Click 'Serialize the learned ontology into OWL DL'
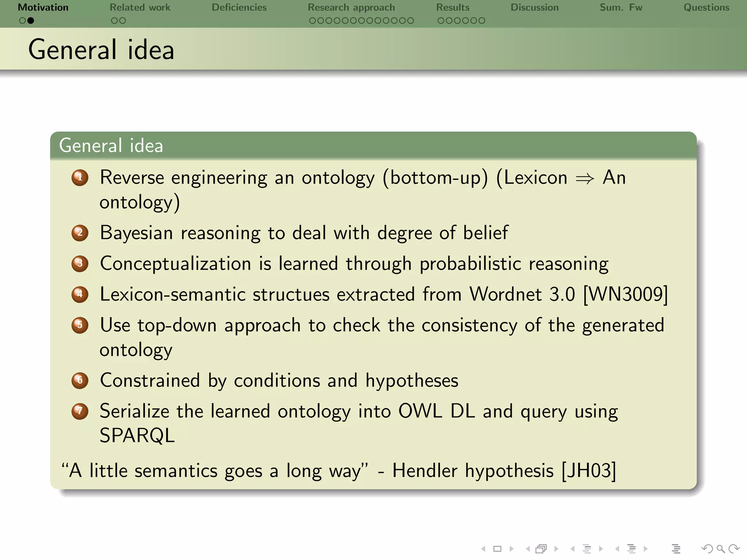 287,411
